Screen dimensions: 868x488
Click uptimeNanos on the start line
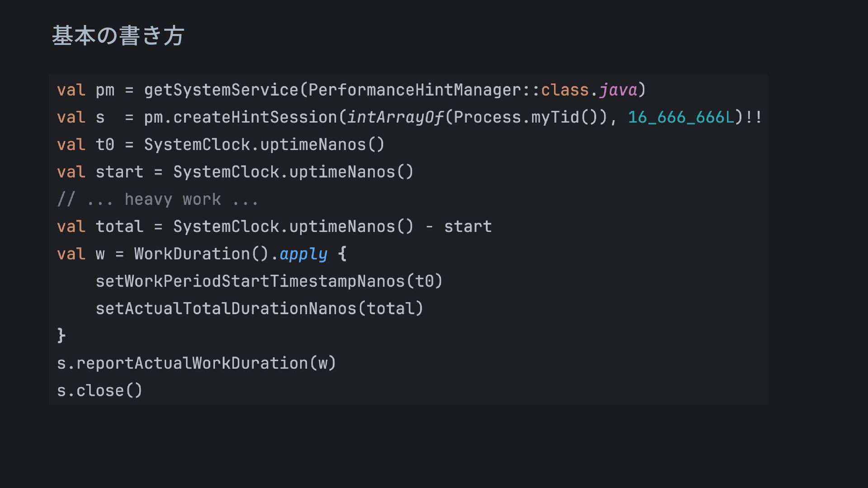(342, 172)
